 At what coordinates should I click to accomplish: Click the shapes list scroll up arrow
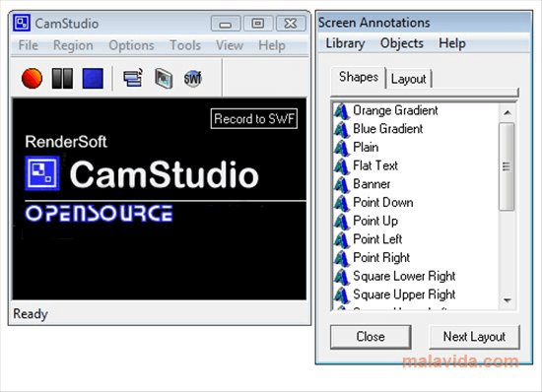click(x=508, y=112)
